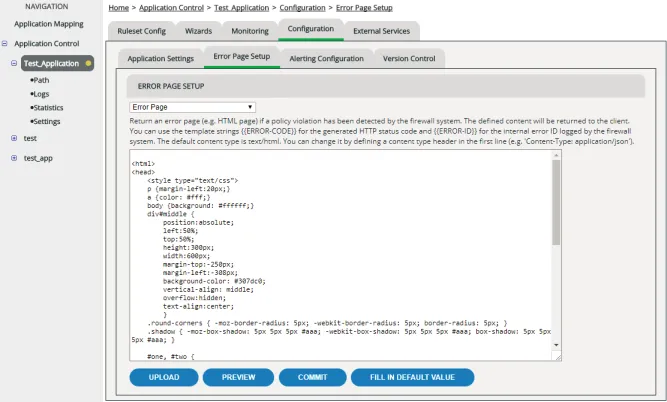
Task: Click the '.round-corners' CSS line
Action: click(x=327, y=323)
